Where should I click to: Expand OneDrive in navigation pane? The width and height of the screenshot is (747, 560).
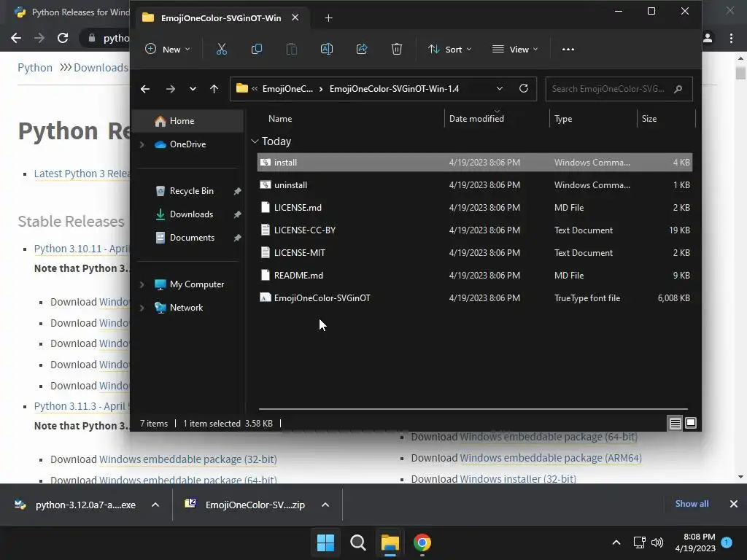tap(142, 144)
